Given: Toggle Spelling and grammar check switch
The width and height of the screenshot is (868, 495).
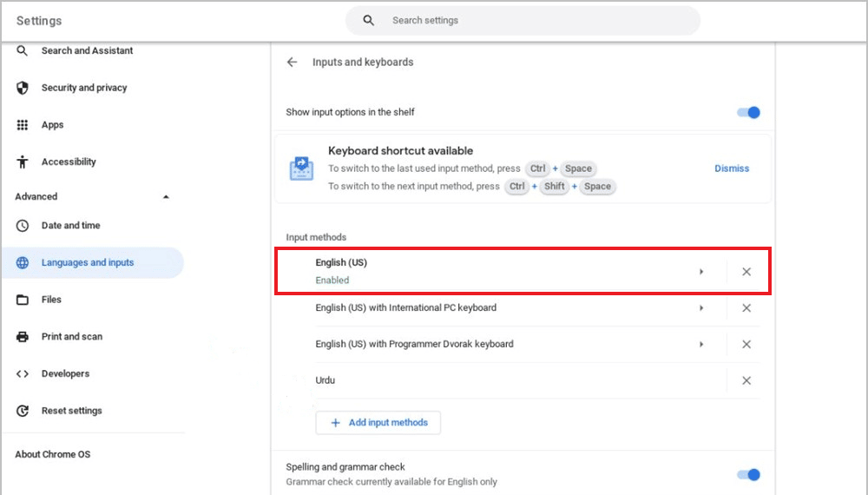Looking at the screenshot, I should pos(748,474).
